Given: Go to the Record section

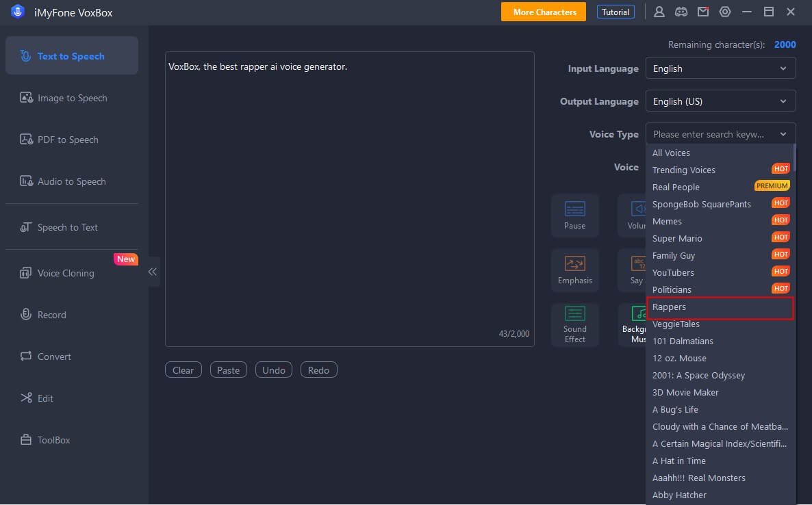Looking at the screenshot, I should pyautogui.click(x=72, y=315).
